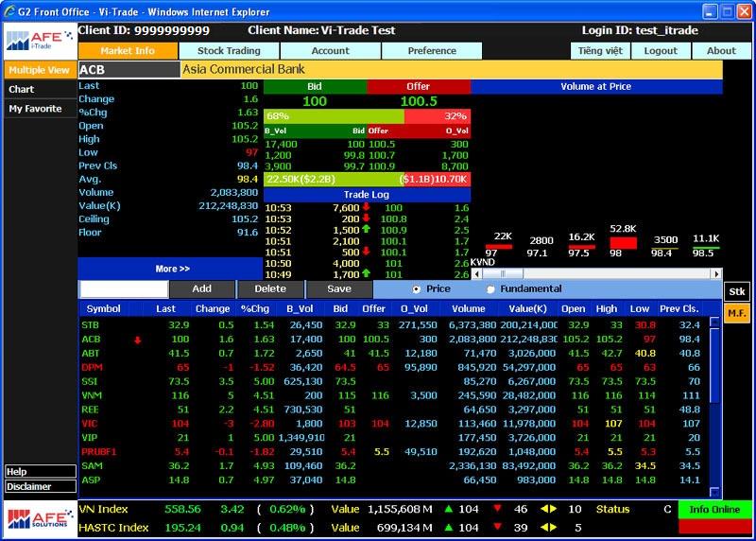The height and width of the screenshot is (541, 756).
Task: Click the Symbol column header
Action: pyautogui.click(x=104, y=309)
